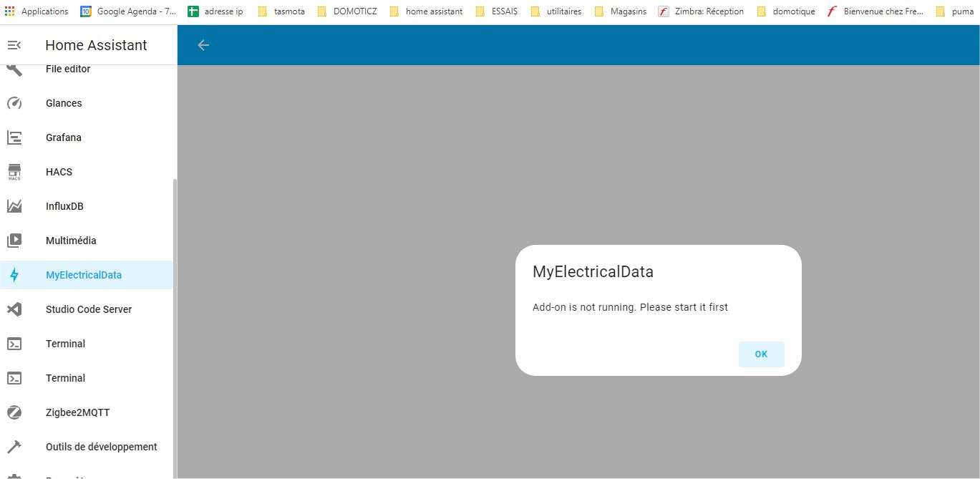The height and width of the screenshot is (479, 980).
Task: Click the File editor wrench icon
Action: click(14, 69)
